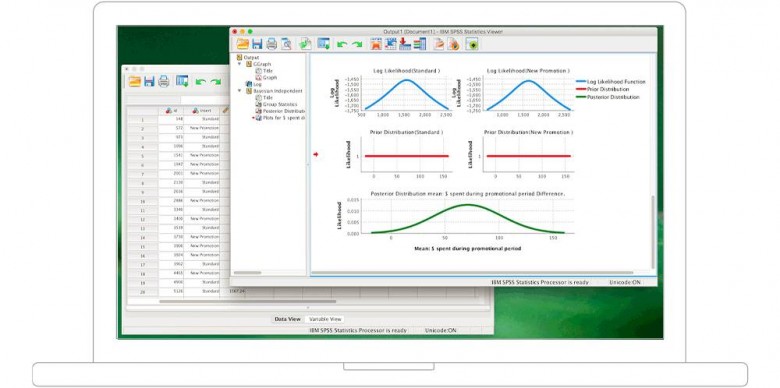Viewport: 780px width, 388px height.
Task: Switch to the Data View tab
Action: tap(288, 319)
